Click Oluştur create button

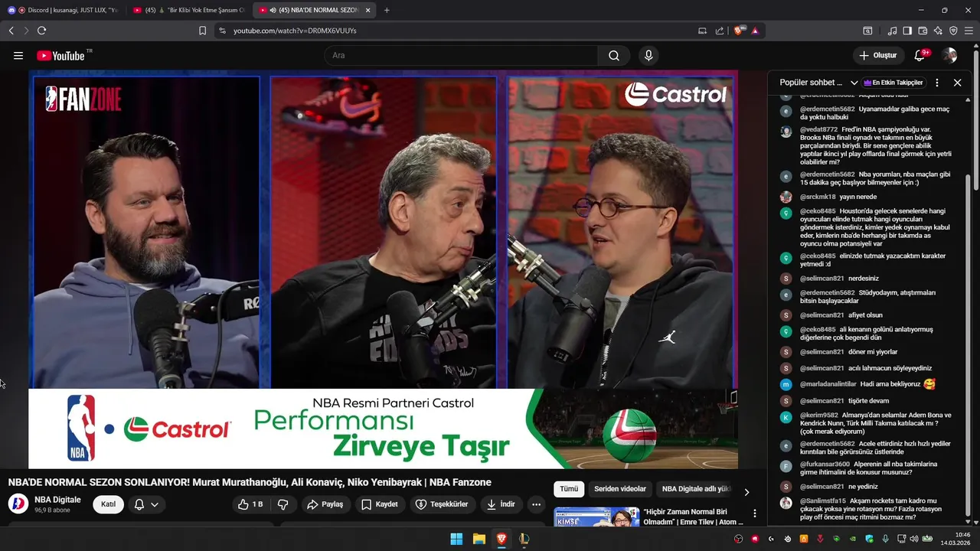pyautogui.click(x=878, y=55)
